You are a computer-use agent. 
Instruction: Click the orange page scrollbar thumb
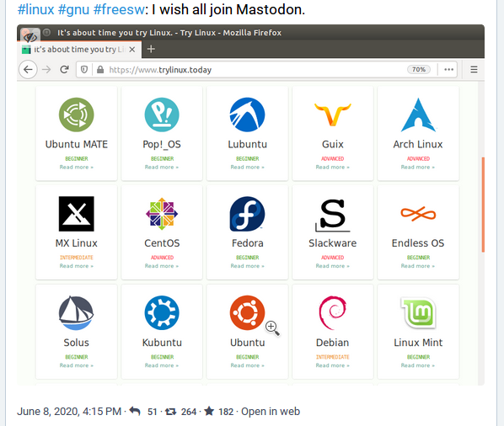[x=483, y=205]
